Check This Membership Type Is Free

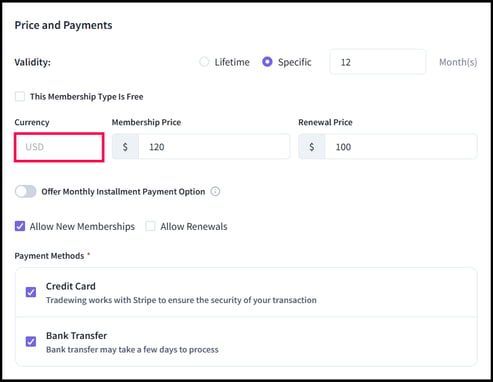pyautogui.click(x=20, y=97)
